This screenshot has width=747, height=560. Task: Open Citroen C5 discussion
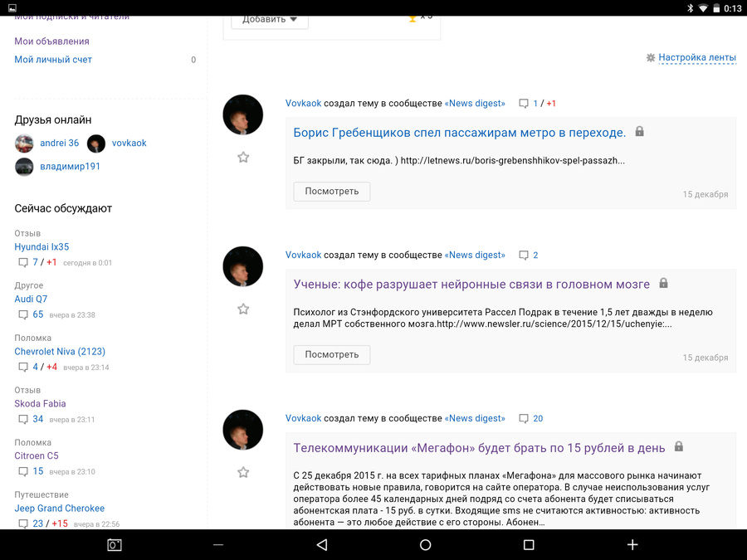(37, 456)
